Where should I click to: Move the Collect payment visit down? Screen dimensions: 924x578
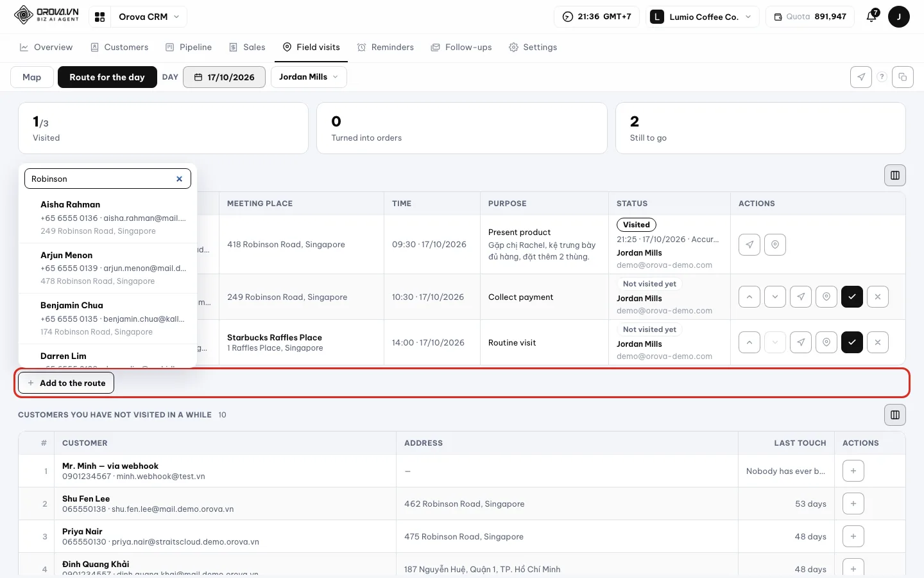[x=775, y=297]
